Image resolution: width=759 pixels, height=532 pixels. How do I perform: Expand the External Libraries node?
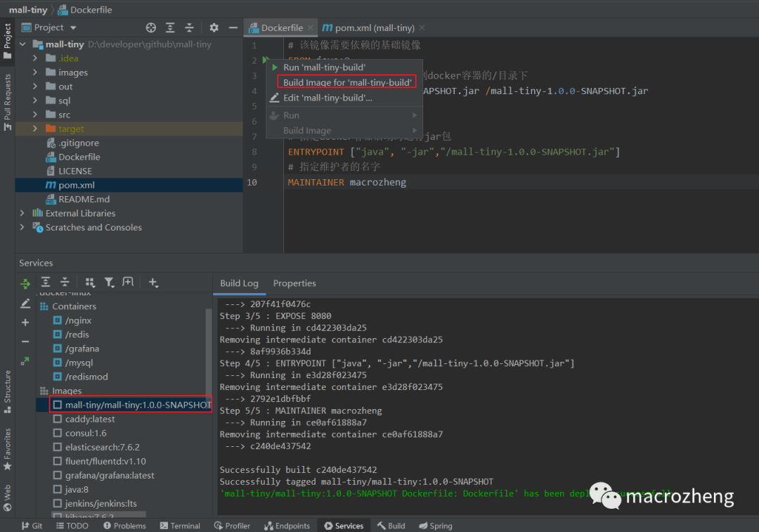coord(22,213)
